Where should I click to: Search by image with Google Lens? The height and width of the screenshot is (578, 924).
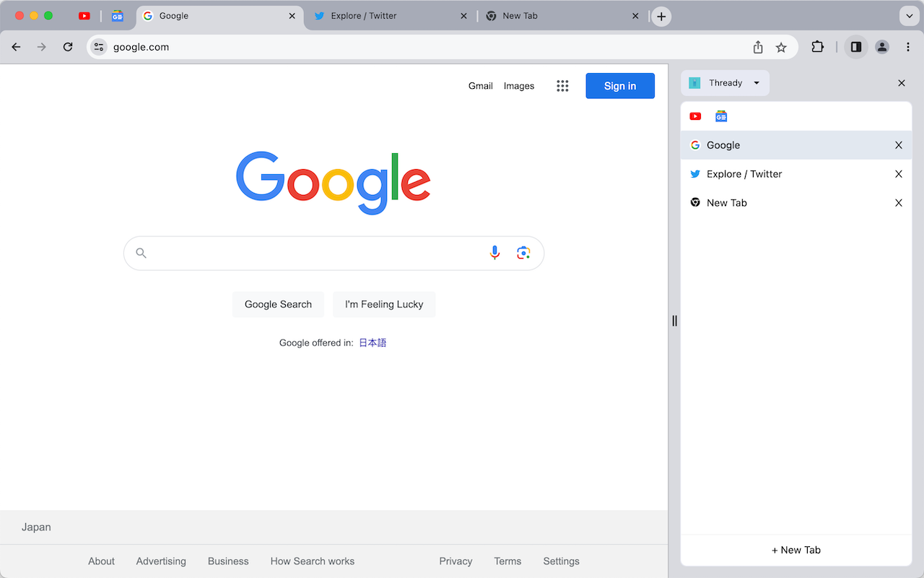click(x=523, y=253)
